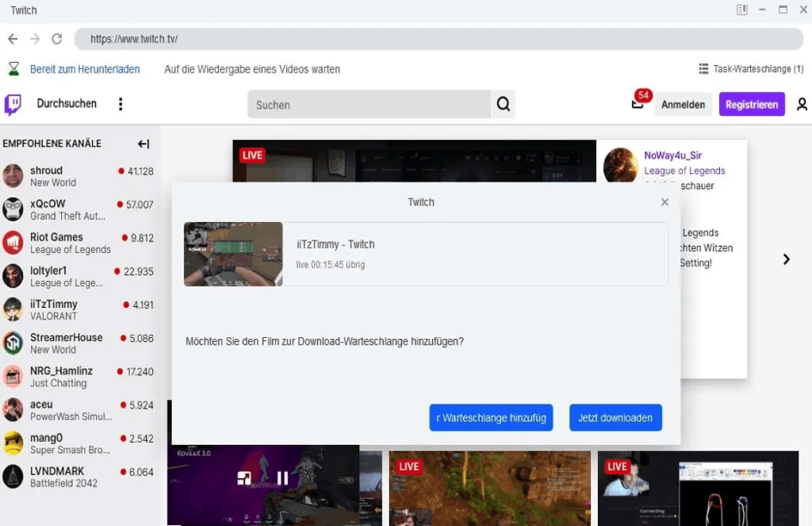The height and width of the screenshot is (526, 812).
Task: Open Task-Warteschlange list
Action: (x=750, y=69)
